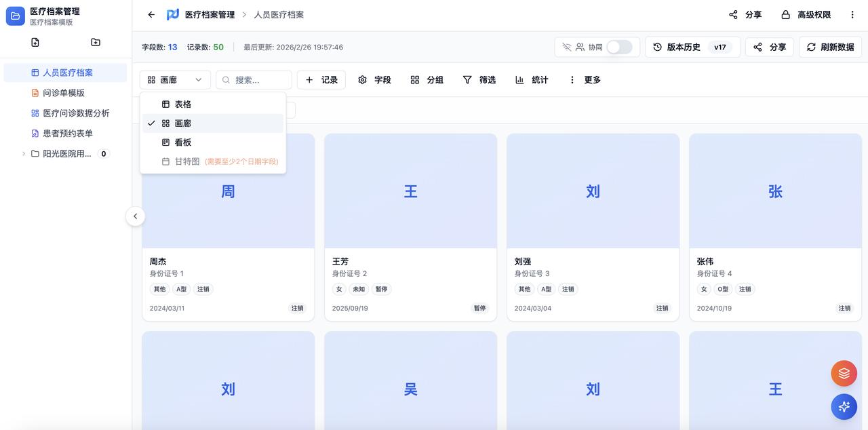Image resolution: width=868 pixels, height=430 pixels.
Task: Click the back arrow in header
Action: point(151,14)
